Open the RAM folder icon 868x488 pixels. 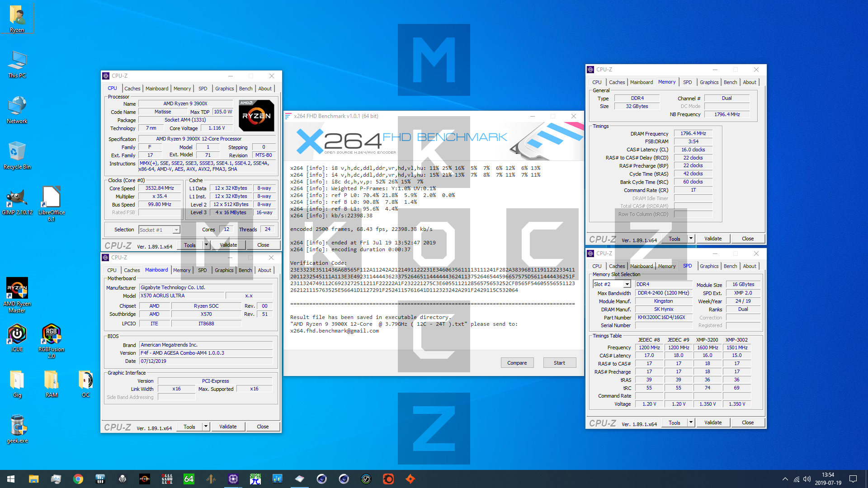[x=52, y=384]
